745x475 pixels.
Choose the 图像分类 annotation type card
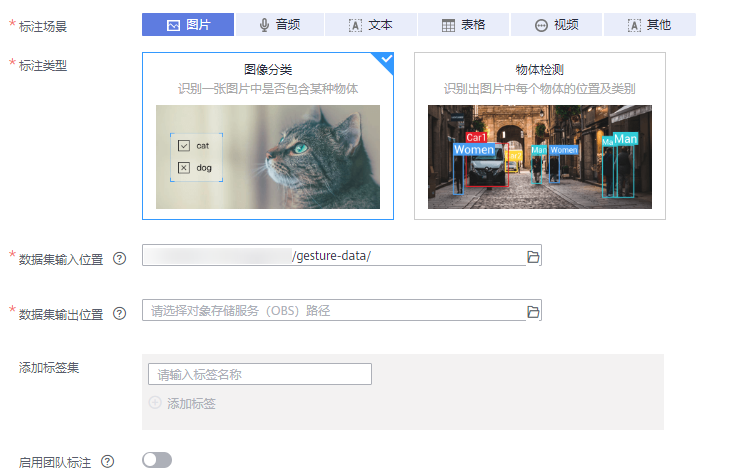pos(268,136)
